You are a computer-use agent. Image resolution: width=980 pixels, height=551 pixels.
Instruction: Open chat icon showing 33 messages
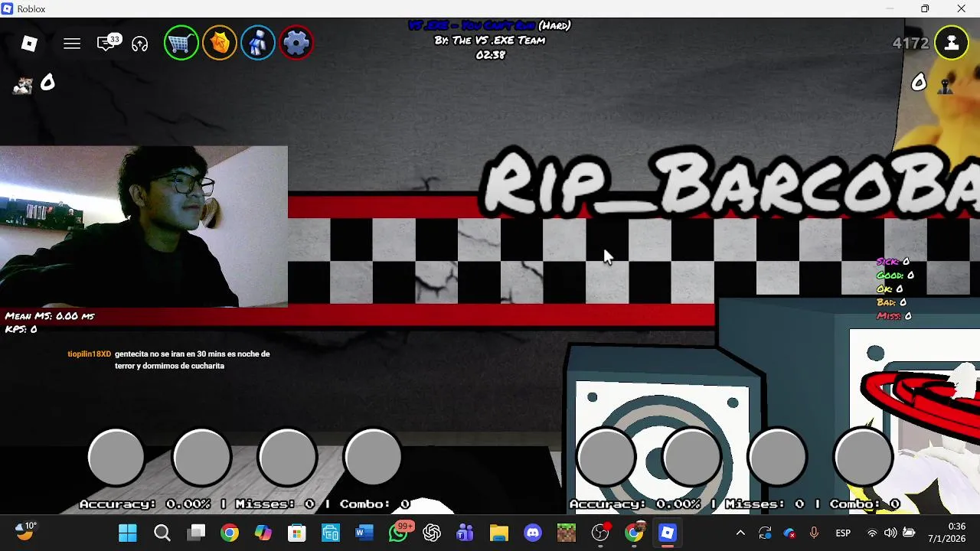108,43
